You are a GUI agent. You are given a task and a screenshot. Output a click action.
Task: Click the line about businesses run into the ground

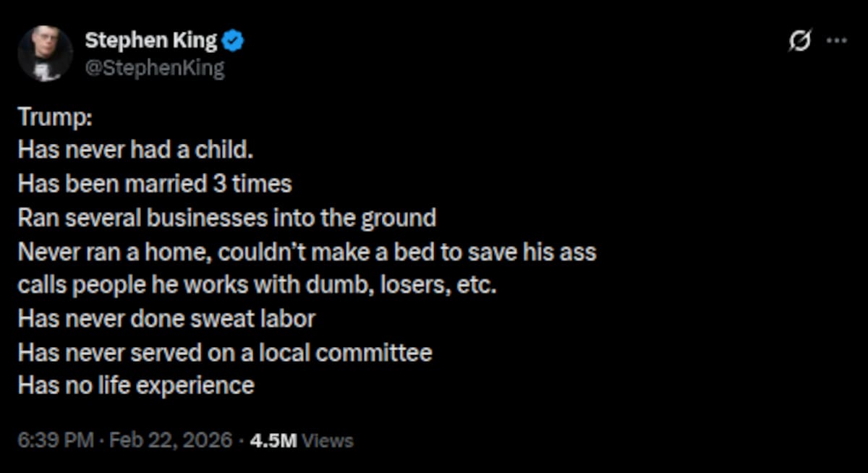(226, 217)
